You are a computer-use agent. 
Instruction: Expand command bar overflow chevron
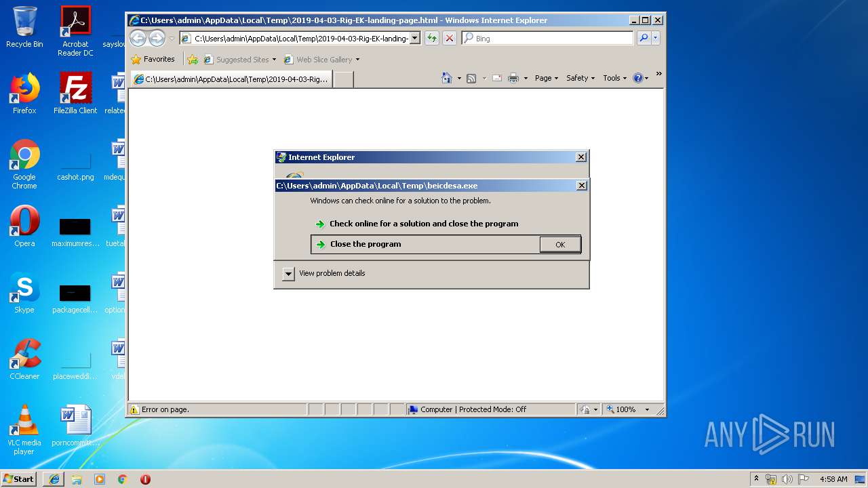(x=658, y=74)
